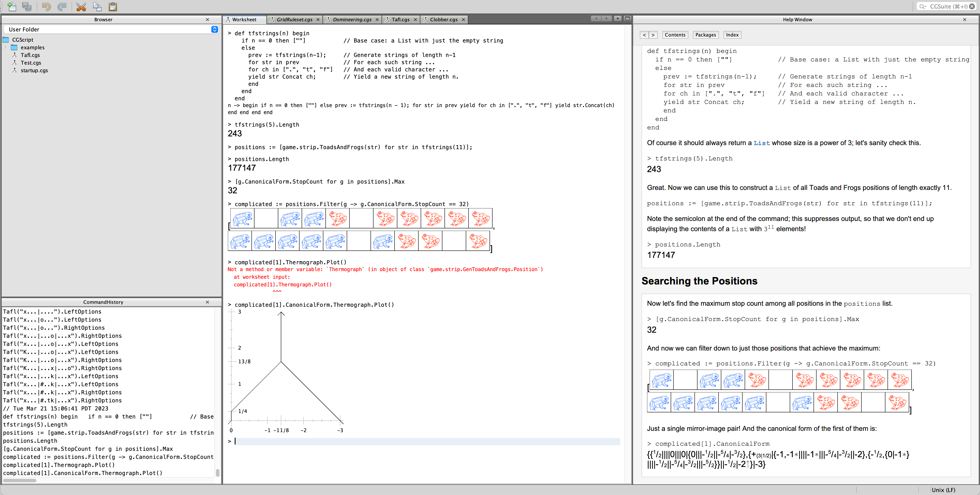The width and height of the screenshot is (980, 495).
Task: Click the Copy toolbar icon
Action: click(x=97, y=6)
